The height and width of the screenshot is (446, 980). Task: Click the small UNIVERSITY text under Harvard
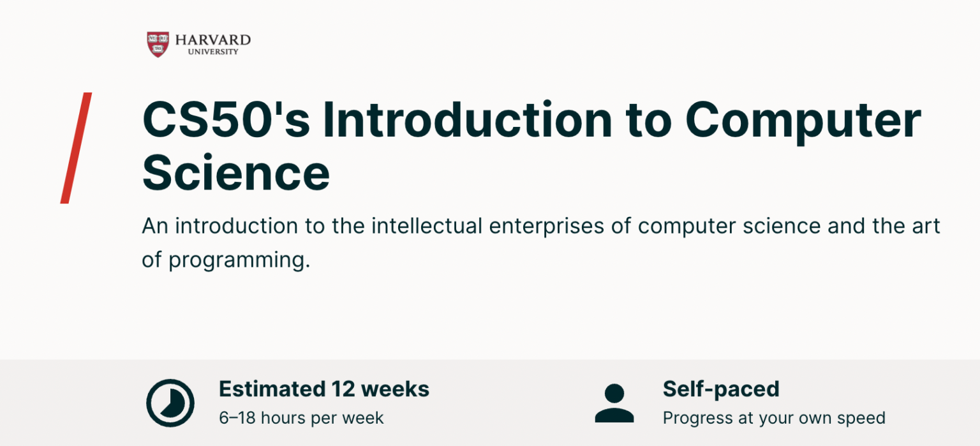click(x=212, y=52)
